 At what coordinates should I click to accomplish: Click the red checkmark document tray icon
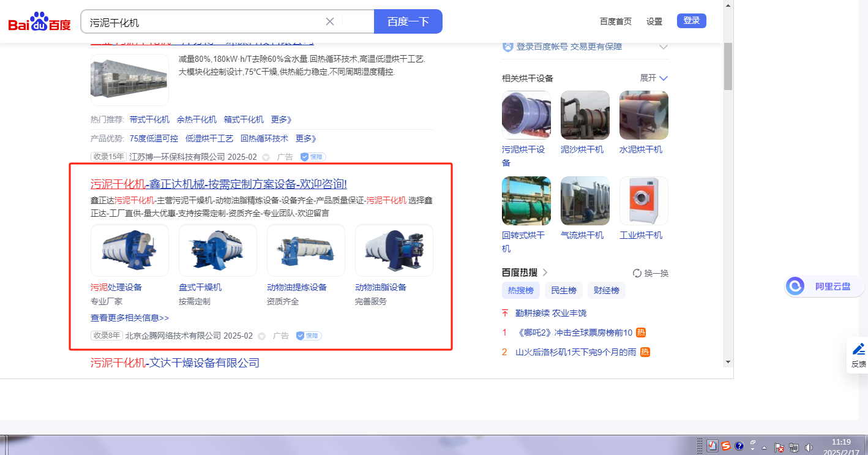click(x=713, y=446)
